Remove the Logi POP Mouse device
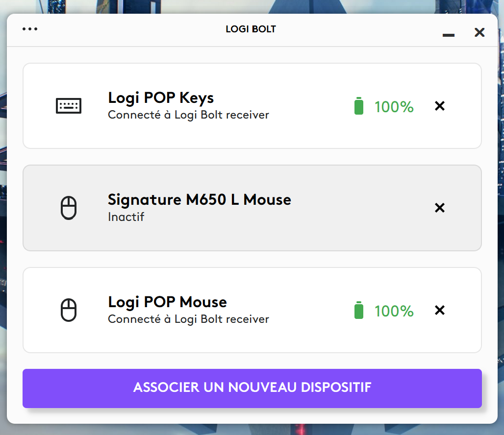Viewport: 504px width, 435px height. [x=440, y=310]
